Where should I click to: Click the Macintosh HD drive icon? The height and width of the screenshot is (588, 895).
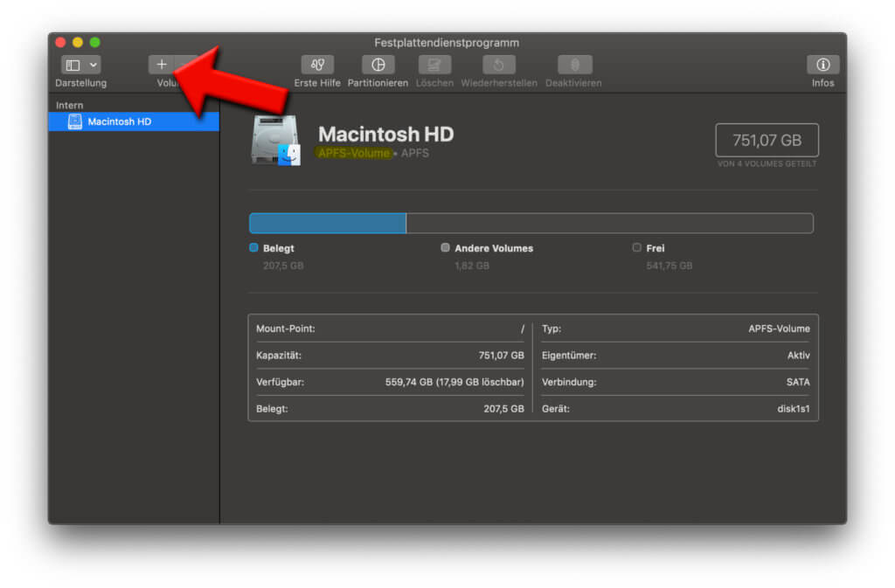(x=275, y=140)
